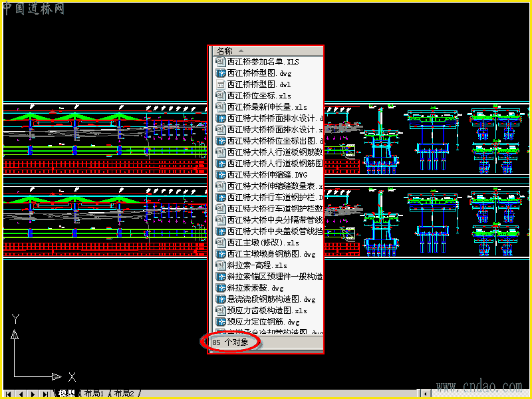Select Excel file 西江特大桥人行道板钢筋数

[275, 152]
